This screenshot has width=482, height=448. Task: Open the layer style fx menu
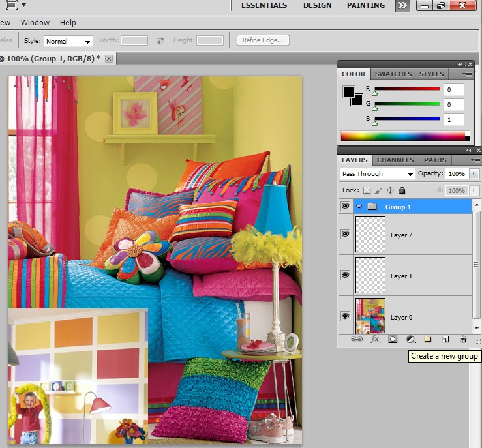tap(375, 339)
